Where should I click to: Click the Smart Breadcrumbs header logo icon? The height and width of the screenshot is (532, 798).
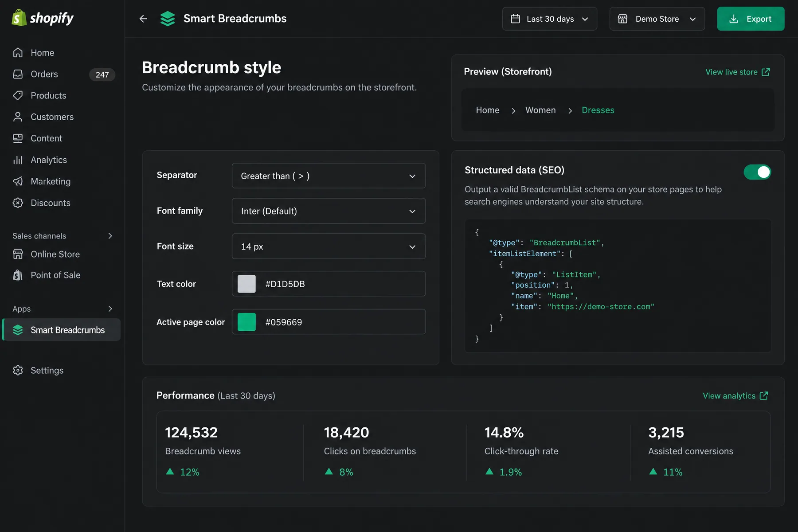click(x=168, y=19)
